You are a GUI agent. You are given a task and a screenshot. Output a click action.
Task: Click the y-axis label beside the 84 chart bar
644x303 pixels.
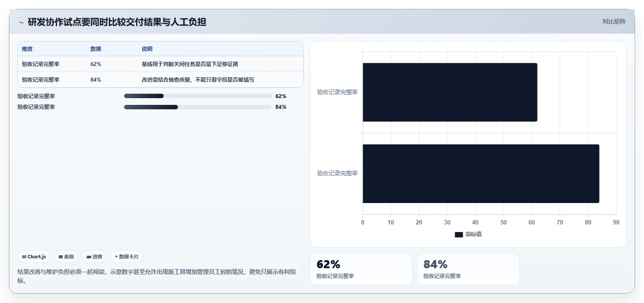[x=337, y=174]
